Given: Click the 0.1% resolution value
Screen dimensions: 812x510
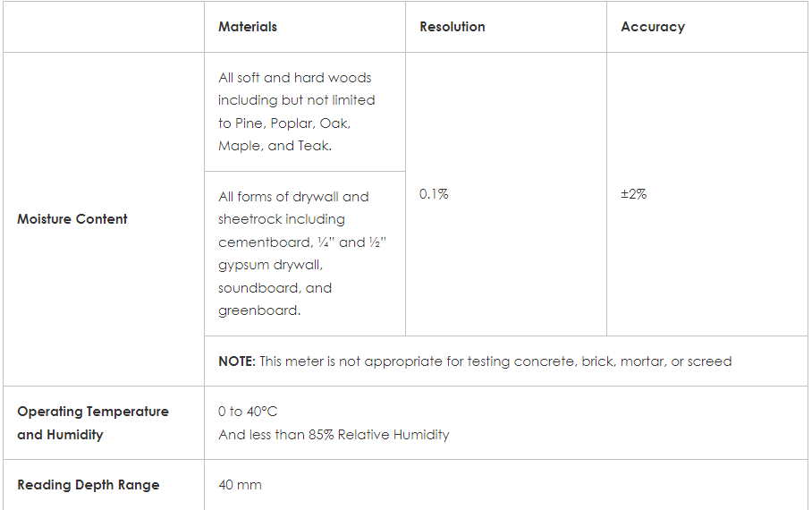Looking at the screenshot, I should point(434,193).
